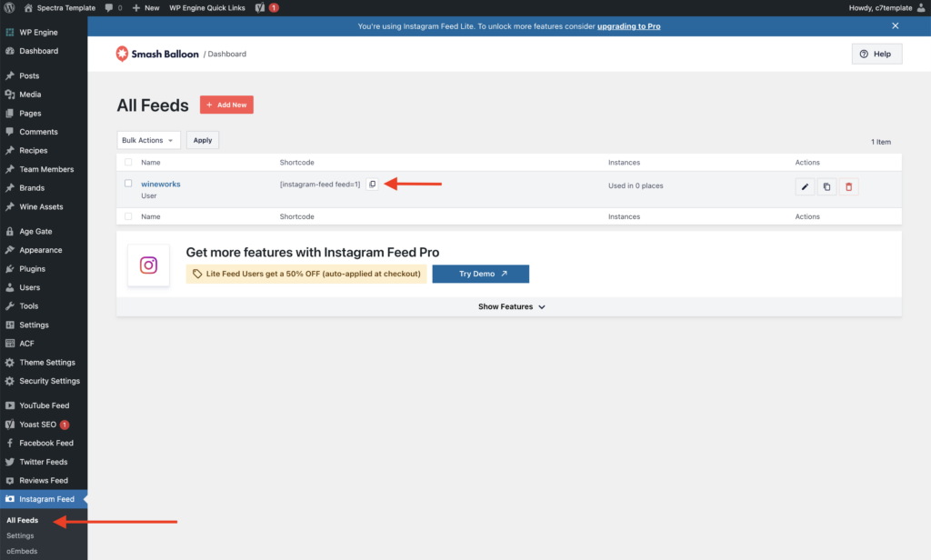The width and height of the screenshot is (931, 560).
Task: Open the comments bubble in admin bar
Action: click(114, 7)
